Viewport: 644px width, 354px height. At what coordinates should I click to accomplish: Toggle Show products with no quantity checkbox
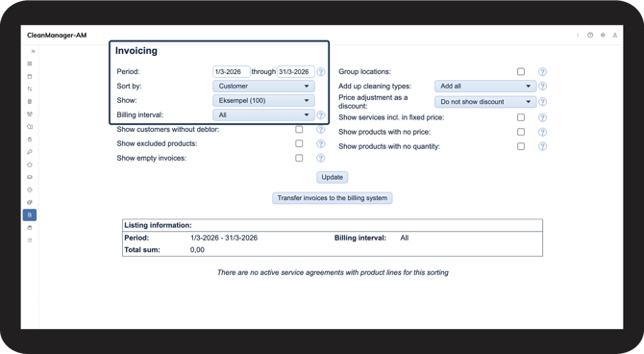521,146
